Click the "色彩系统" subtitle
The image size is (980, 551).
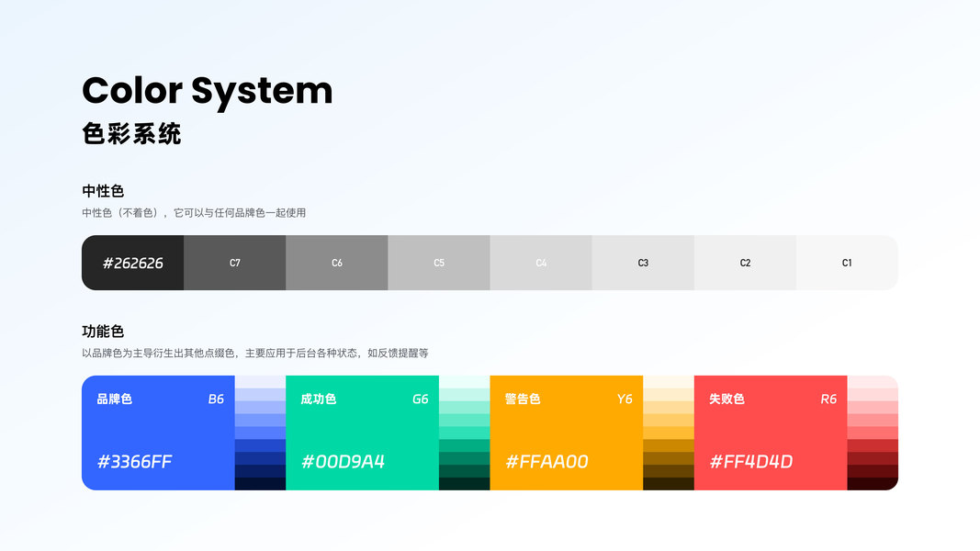click(x=131, y=134)
